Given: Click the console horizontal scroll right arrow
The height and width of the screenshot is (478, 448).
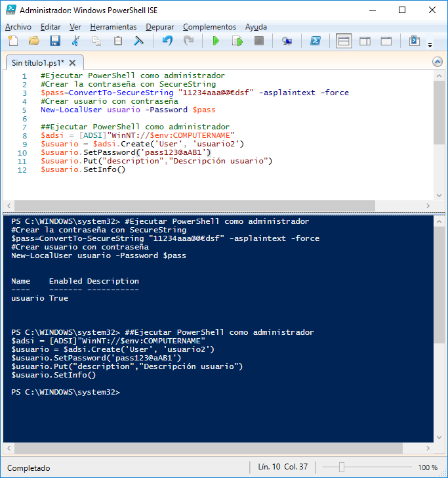Looking at the screenshot, I should pyautogui.click(x=428, y=448).
